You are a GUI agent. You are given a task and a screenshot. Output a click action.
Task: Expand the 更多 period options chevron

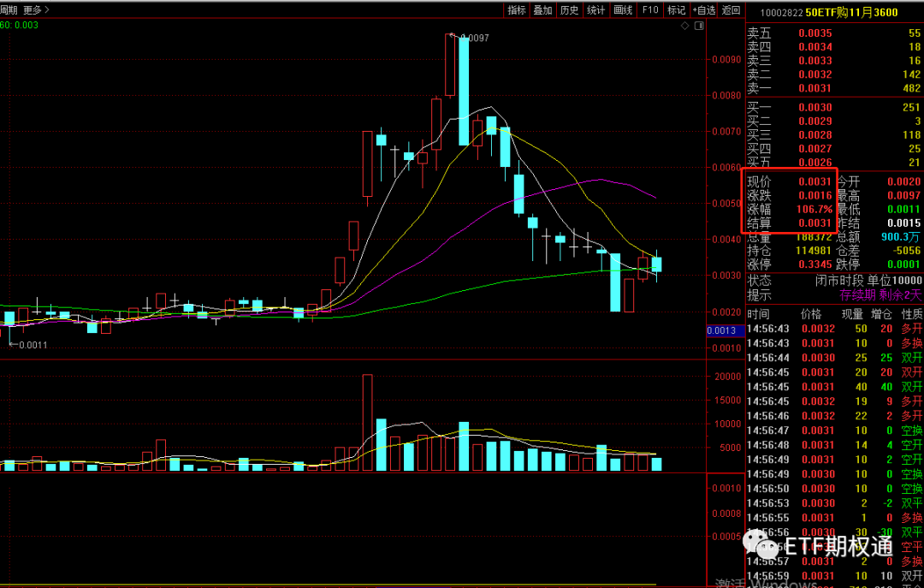click(x=47, y=9)
